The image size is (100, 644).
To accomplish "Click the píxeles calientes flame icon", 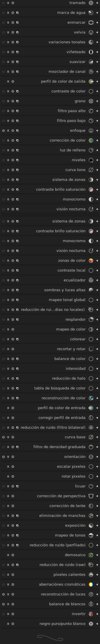I will (91, 574).
